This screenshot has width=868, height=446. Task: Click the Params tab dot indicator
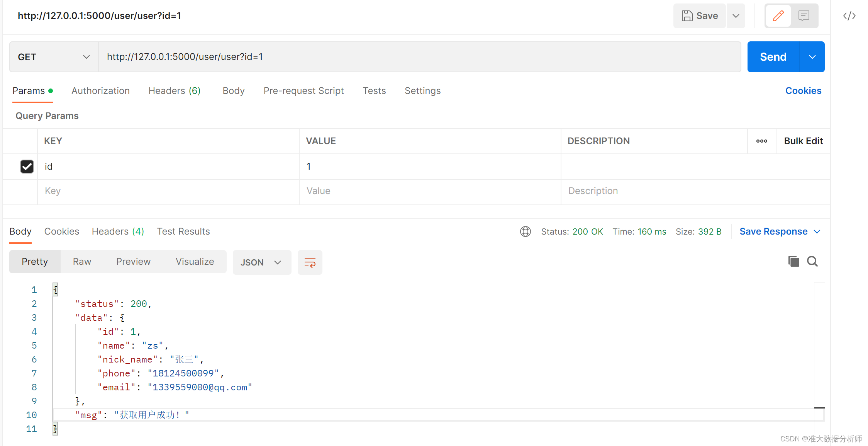[50, 90]
